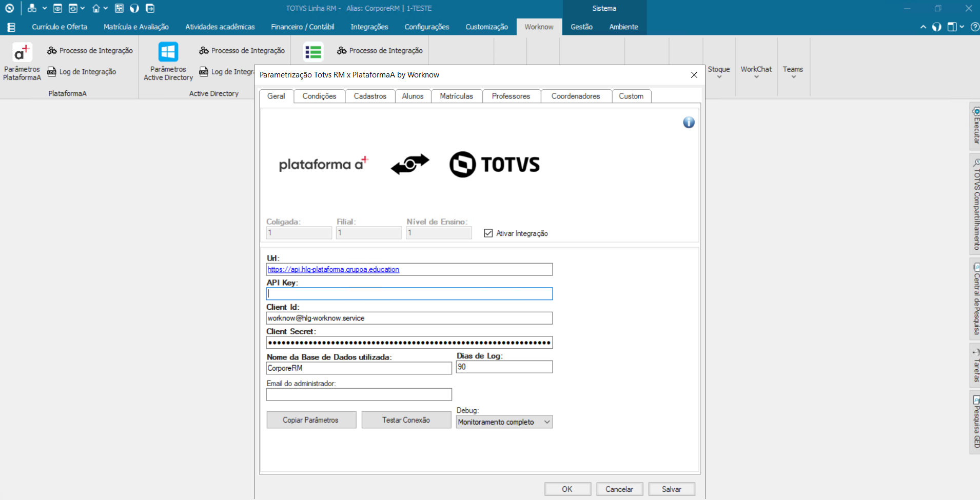The image size is (980, 500).
Task: Toggle the Ativar Integração checkbox
Action: (488, 233)
